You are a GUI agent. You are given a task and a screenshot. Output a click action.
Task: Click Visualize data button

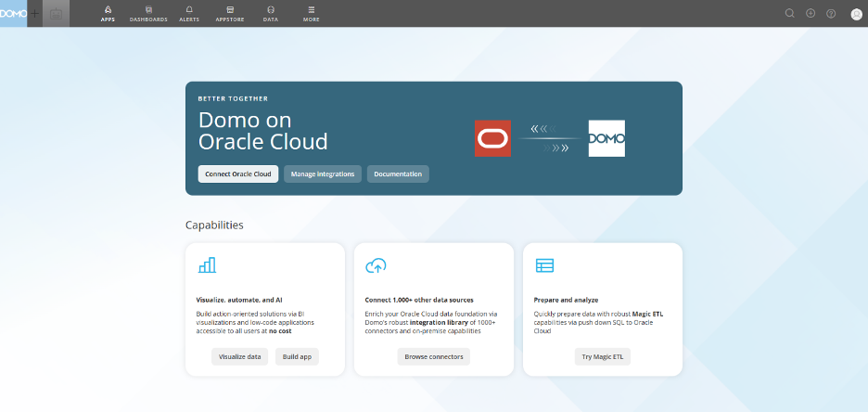pyautogui.click(x=239, y=356)
